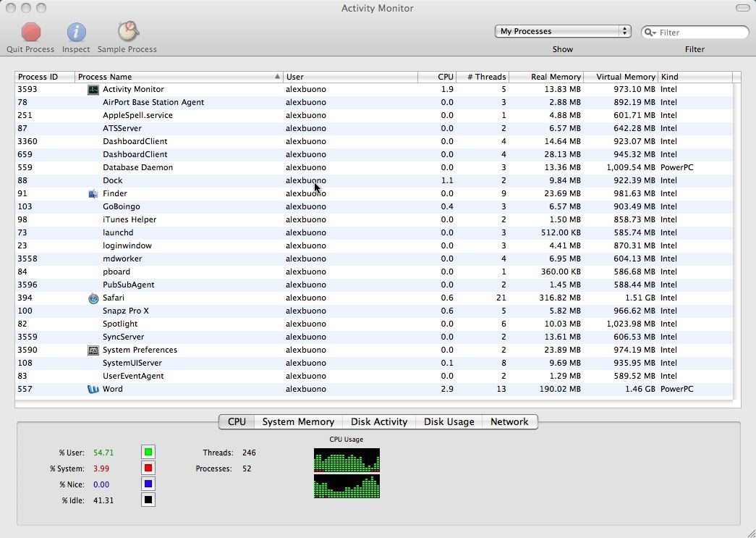Click the Processes count 52

(x=247, y=468)
